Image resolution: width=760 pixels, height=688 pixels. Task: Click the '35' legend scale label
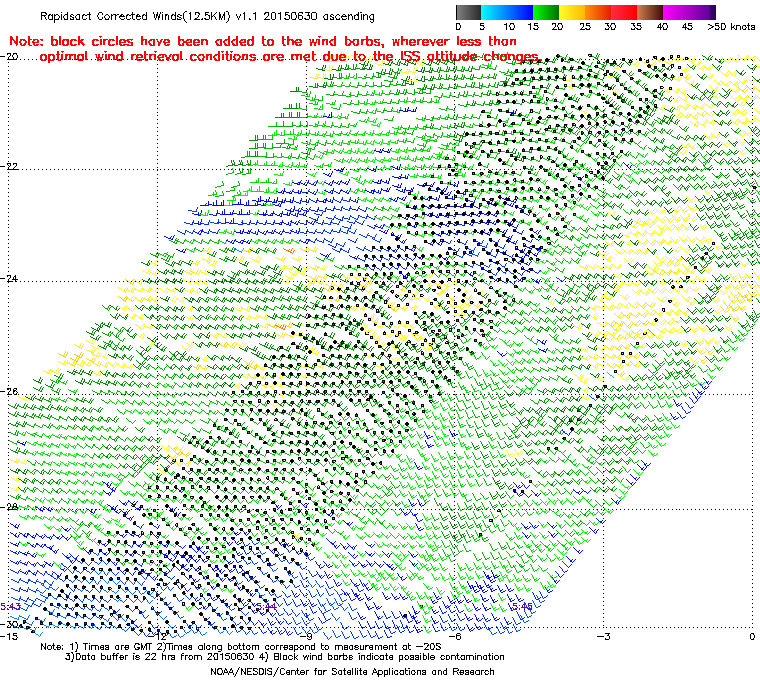(636, 27)
